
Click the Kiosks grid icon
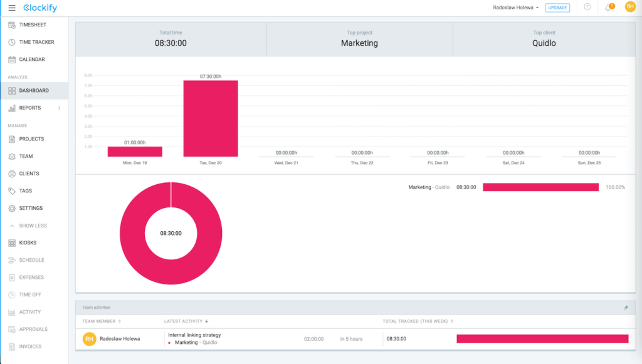[x=12, y=243]
